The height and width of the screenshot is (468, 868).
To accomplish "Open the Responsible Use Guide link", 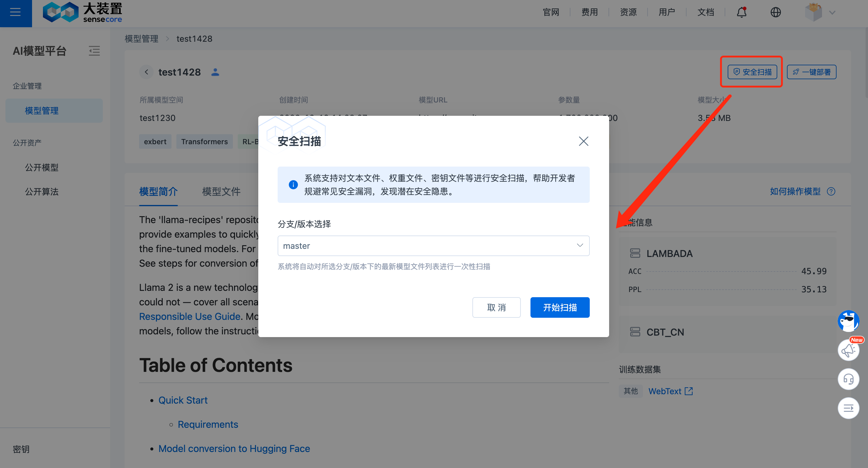I will click(190, 316).
